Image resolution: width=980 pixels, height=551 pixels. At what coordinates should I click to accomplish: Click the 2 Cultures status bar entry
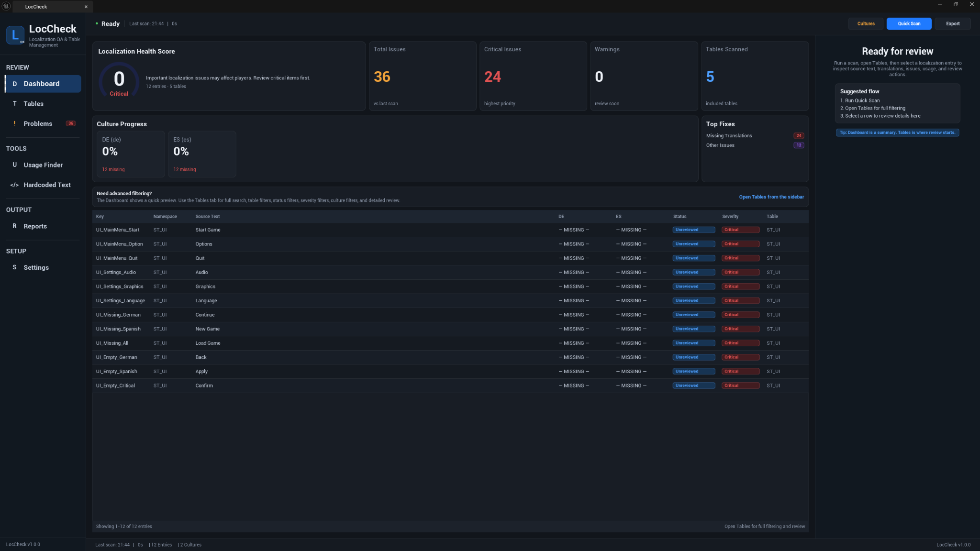[x=191, y=545]
